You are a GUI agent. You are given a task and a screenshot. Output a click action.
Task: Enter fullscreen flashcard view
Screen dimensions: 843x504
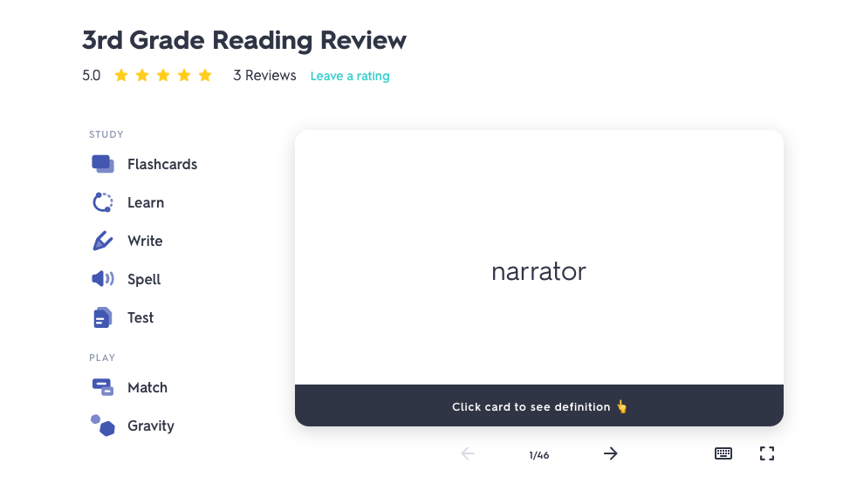pos(767,453)
